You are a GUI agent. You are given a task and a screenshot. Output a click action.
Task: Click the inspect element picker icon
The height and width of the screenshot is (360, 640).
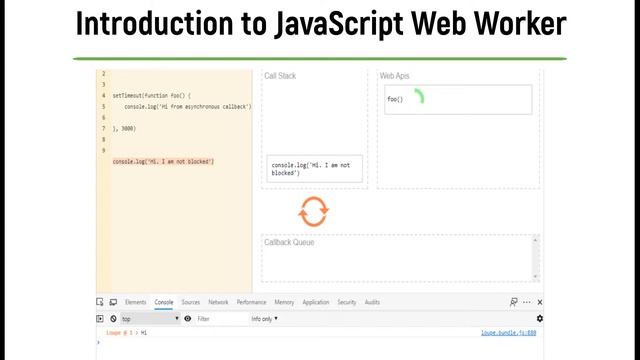(x=100, y=302)
